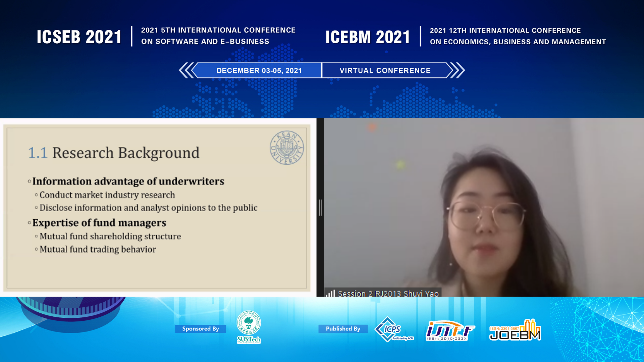This screenshot has width=644, height=362.
Task: Click 'Mutual fund trading behavior' sub-bullet
Action: click(x=98, y=249)
